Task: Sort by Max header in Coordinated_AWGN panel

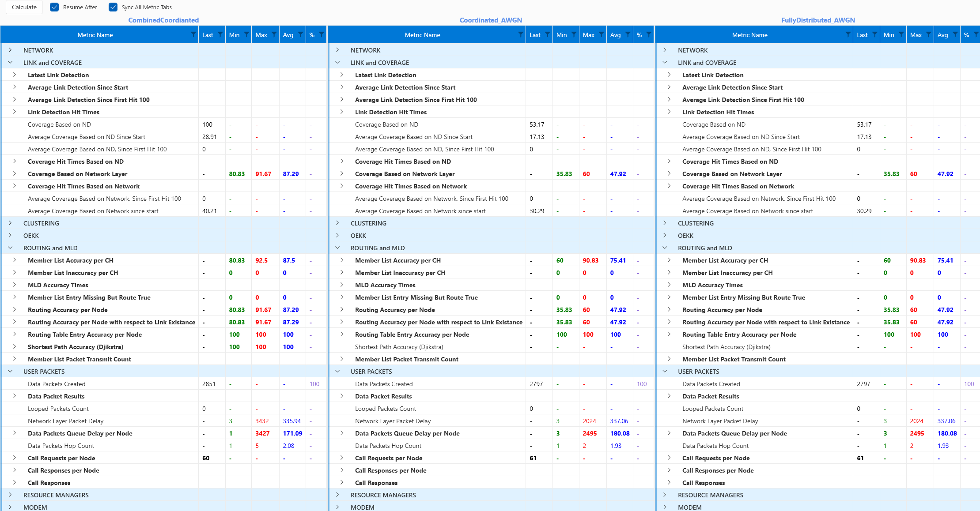Action: point(588,35)
